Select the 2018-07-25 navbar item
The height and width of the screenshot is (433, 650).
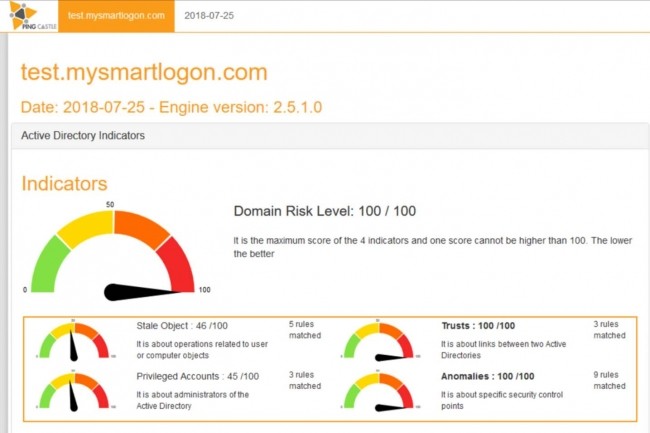click(209, 16)
